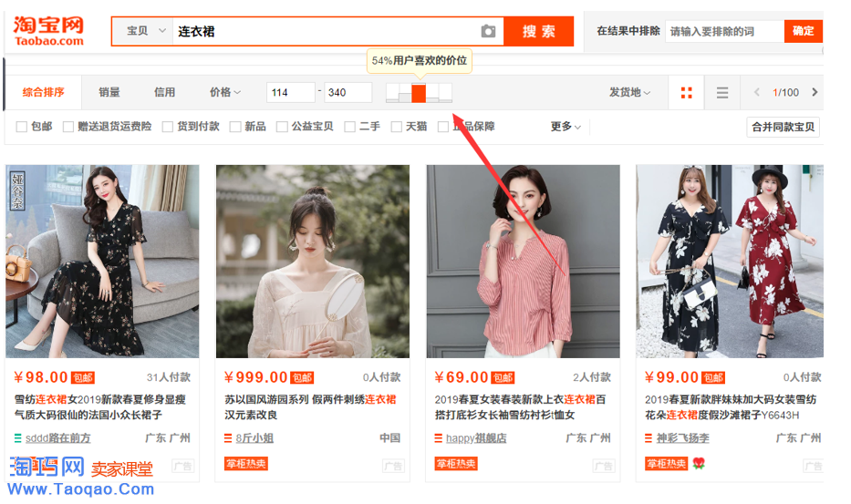851x504 pixels.
Task: Open title 苏以国风游园系列 假两件刺绣连衣裙
Action: point(310,399)
